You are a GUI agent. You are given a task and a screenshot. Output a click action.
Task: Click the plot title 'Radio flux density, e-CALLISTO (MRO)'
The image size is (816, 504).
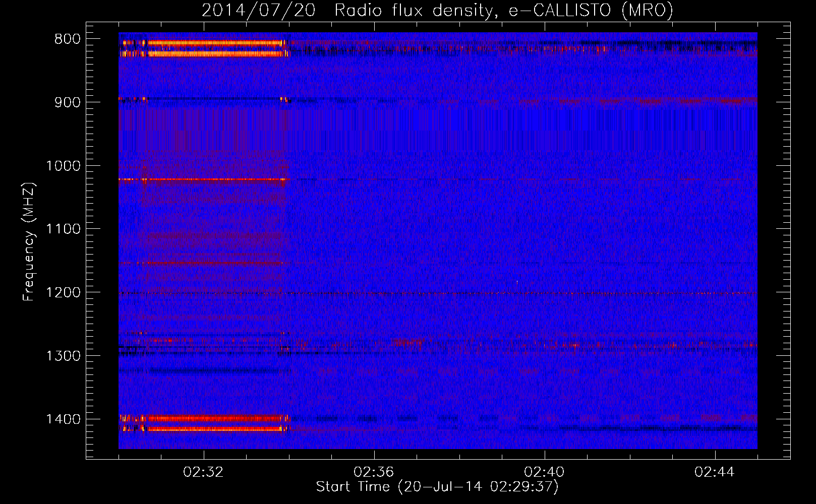[503, 10]
